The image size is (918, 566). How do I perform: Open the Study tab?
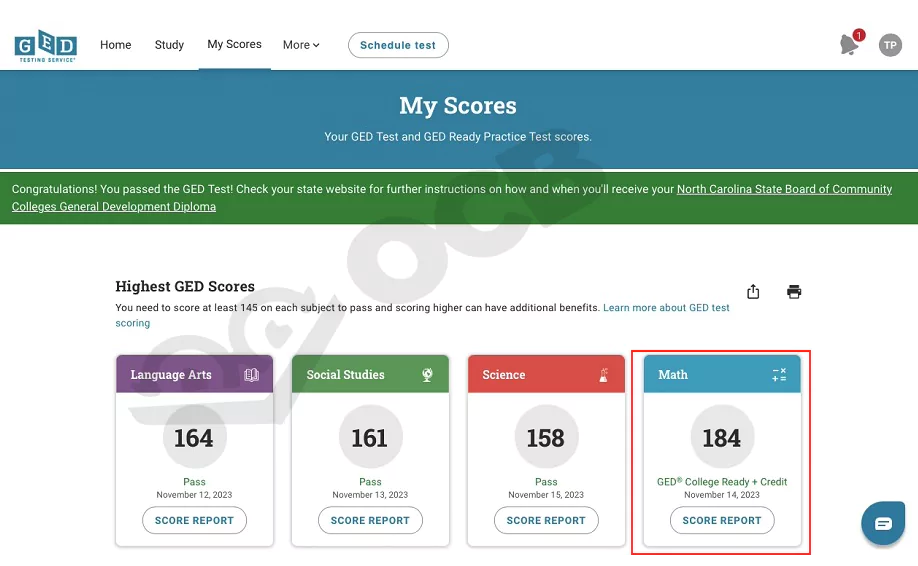click(169, 45)
